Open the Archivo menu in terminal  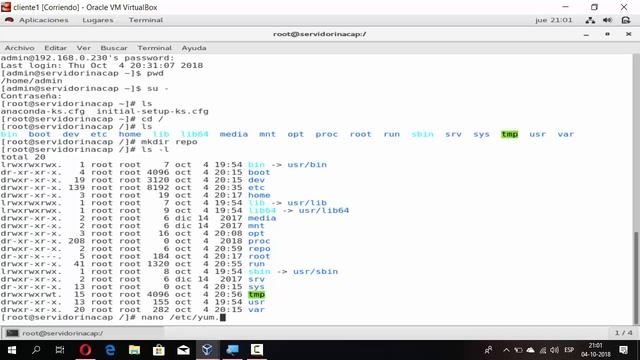click(x=19, y=48)
